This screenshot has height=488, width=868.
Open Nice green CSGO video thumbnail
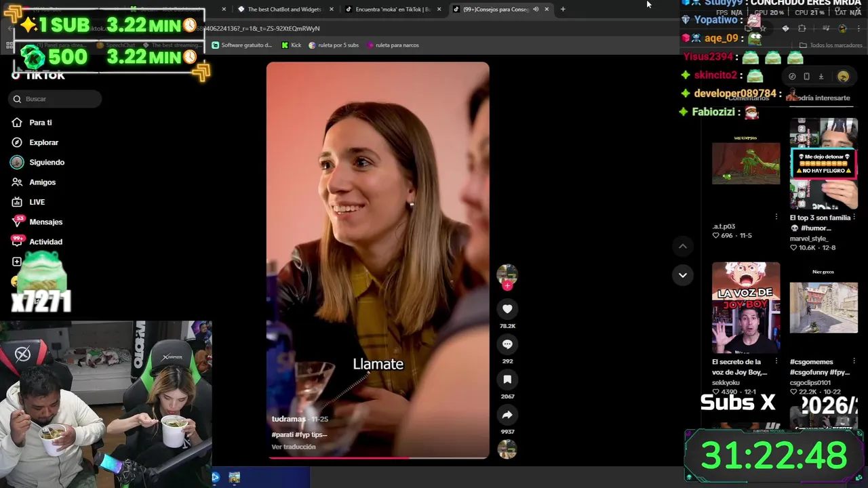pos(823,308)
